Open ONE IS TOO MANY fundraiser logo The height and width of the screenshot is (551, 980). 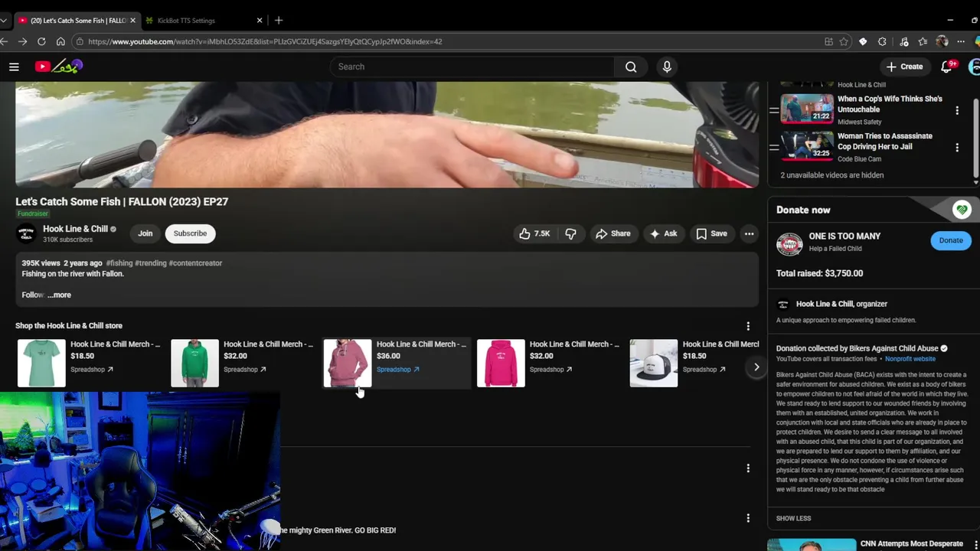click(x=789, y=243)
